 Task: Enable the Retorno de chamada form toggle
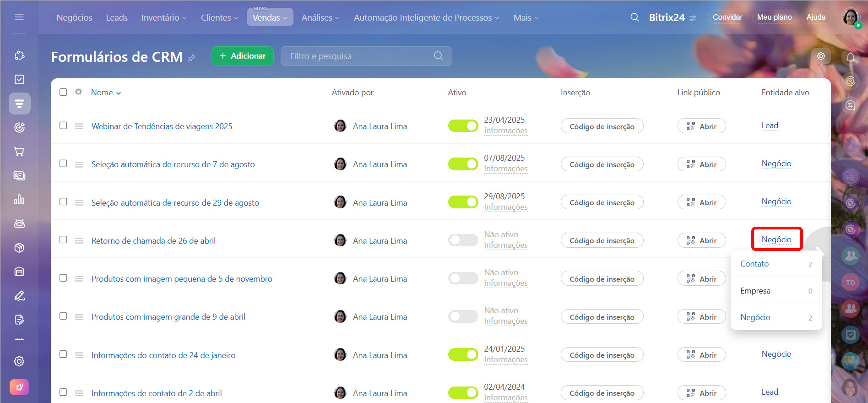point(463,240)
